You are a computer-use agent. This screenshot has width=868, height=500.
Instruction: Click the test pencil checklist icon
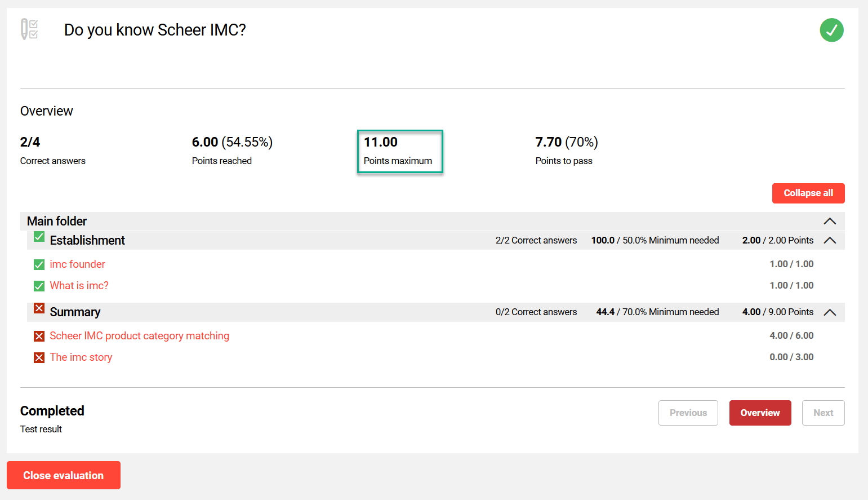click(x=29, y=29)
